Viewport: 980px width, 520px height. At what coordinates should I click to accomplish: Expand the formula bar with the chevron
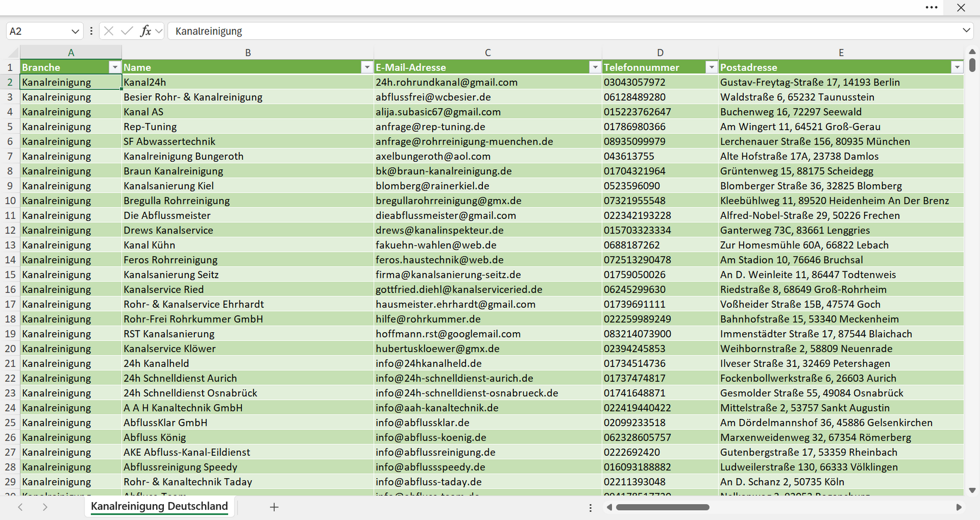pyautogui.click(x=966, y=30)
